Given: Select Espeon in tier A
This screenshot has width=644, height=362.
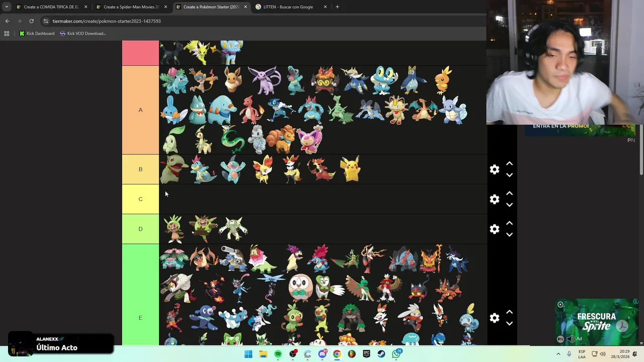Looking at the screenshot, I should point(264,80).
